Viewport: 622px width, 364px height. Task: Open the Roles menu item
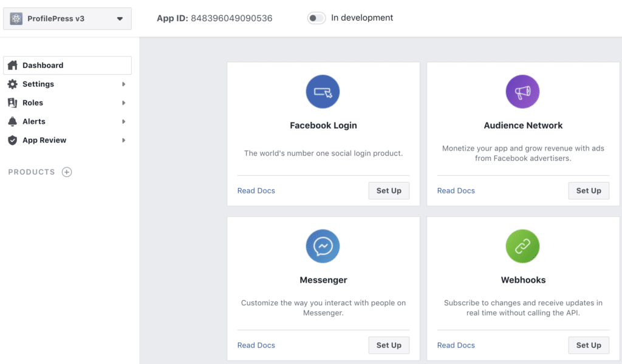click(67, 103)
